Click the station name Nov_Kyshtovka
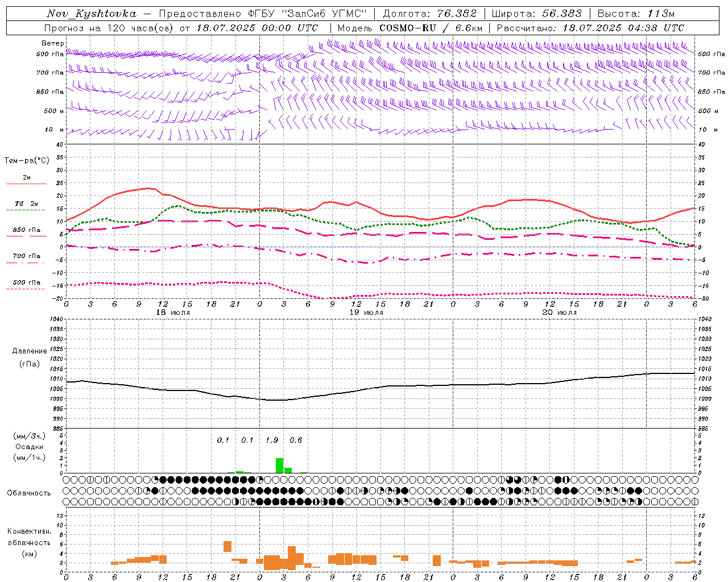The image size is (728, 582). (92, 14)
